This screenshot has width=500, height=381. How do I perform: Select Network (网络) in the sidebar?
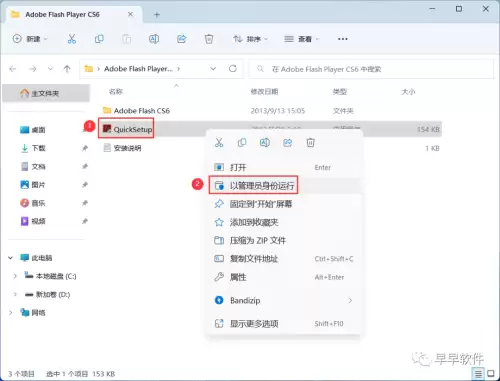[33, 312]
